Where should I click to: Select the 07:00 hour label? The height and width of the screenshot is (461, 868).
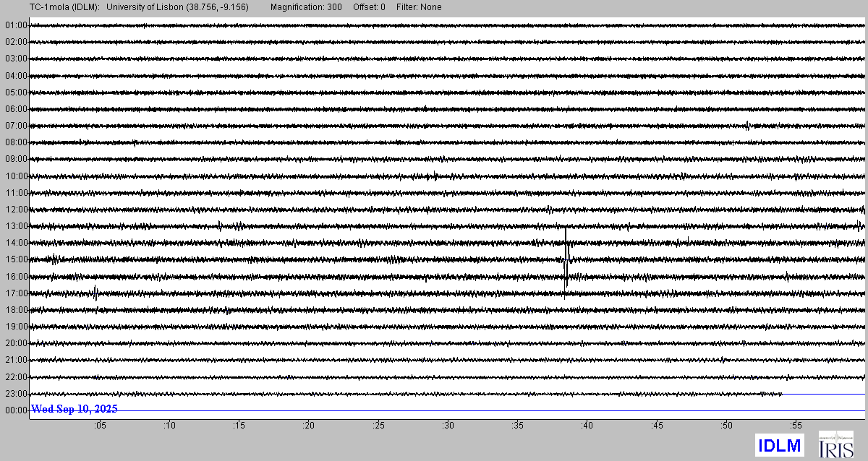16,126
